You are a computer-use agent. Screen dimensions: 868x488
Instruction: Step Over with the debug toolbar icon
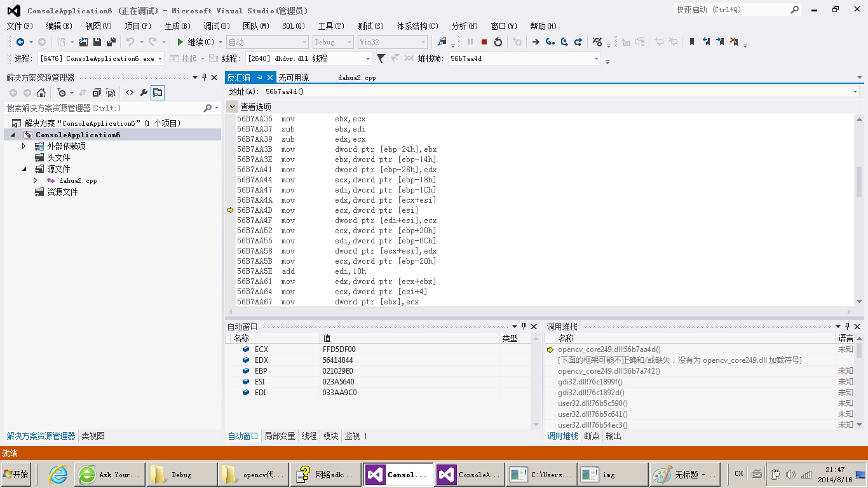(564, 42)
